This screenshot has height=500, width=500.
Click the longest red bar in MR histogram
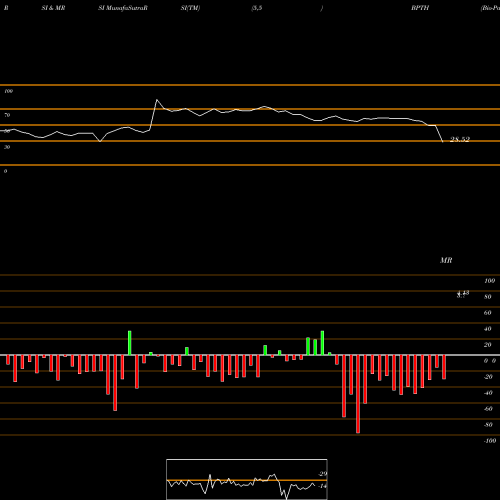coord(358,394)
